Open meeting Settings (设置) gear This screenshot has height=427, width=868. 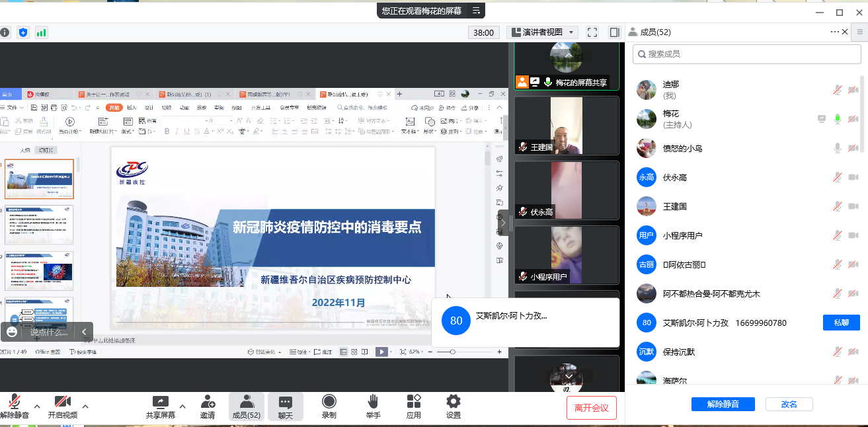(453, 407)
